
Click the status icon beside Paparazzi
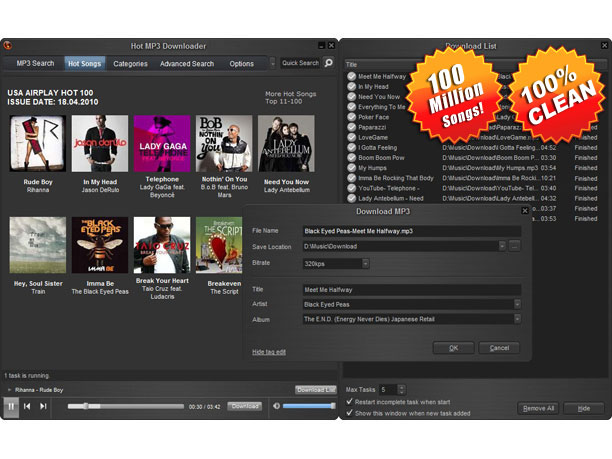coord(352,127)
